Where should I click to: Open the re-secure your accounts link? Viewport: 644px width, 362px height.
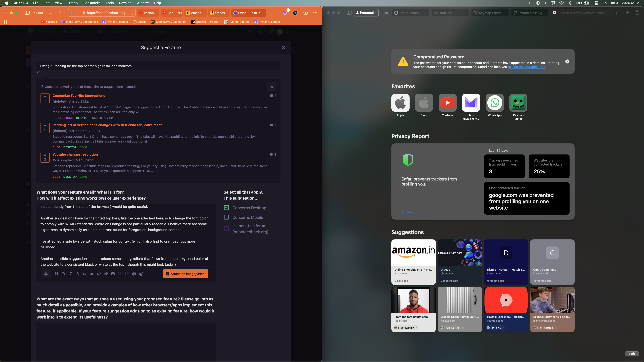point(526,67)
